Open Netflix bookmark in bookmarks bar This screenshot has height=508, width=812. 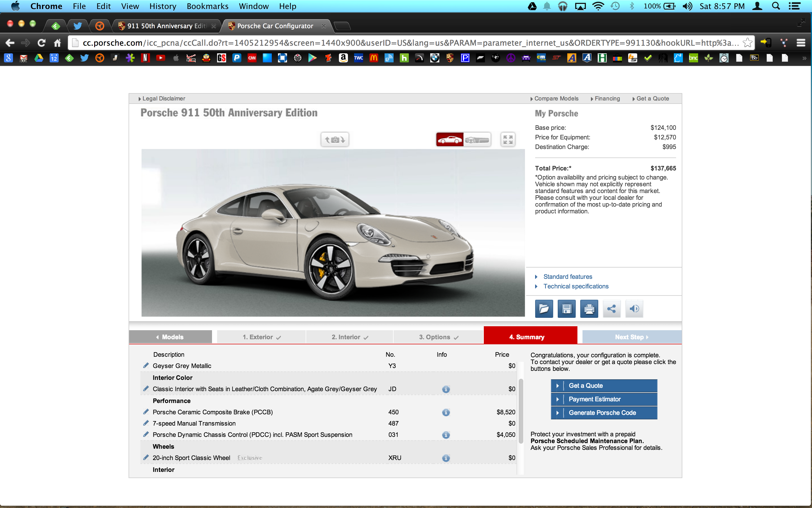pos(145,58)
